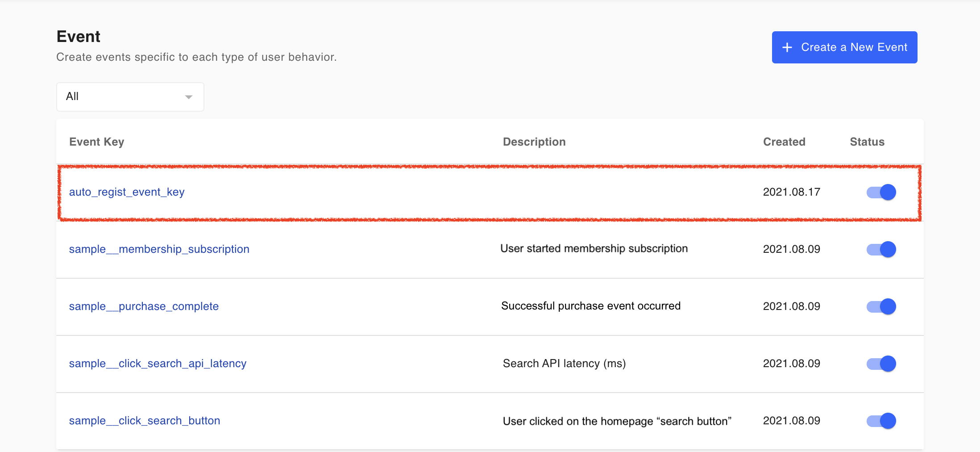This screenshot has height=452, width=980.
Task: Open sample__membership_subscription event details
Action: click(159, 249)
